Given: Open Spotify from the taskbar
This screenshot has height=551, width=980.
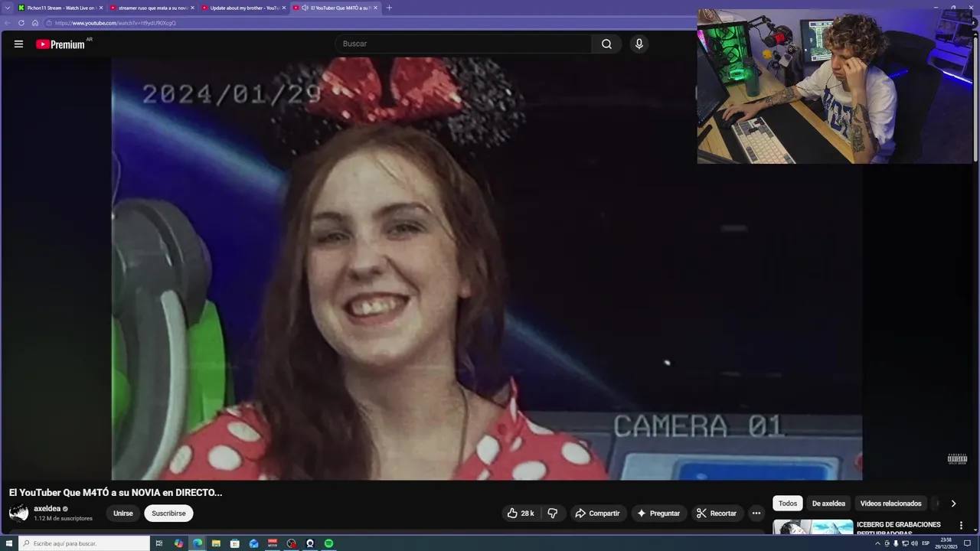Looking at the screenshot, I should [x=328, y=543].
